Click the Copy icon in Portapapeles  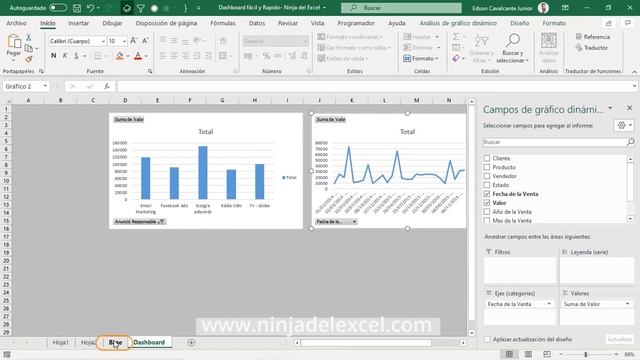[x=29, y=48]
